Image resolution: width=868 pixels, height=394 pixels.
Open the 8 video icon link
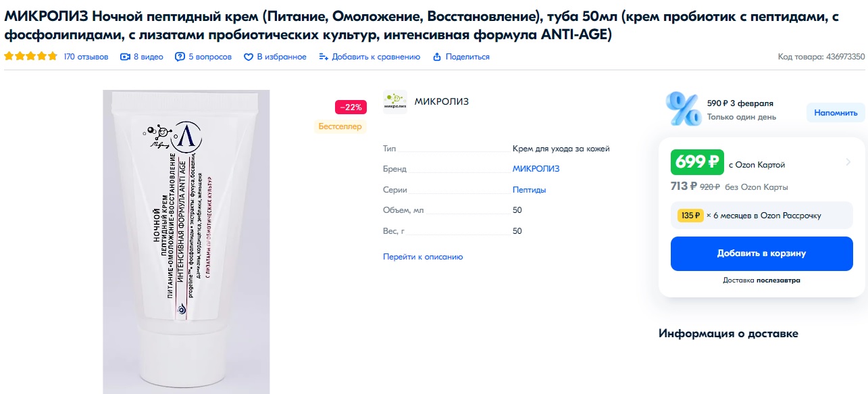(125, 57)
